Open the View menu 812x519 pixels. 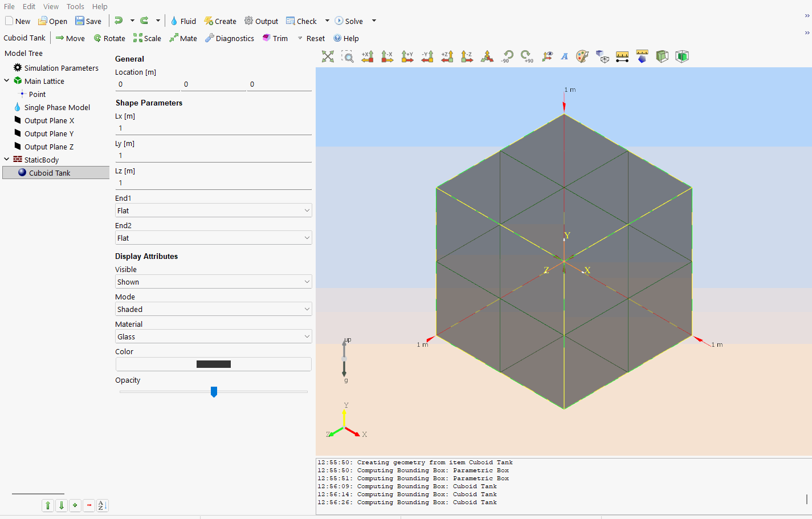pos(51,6)
